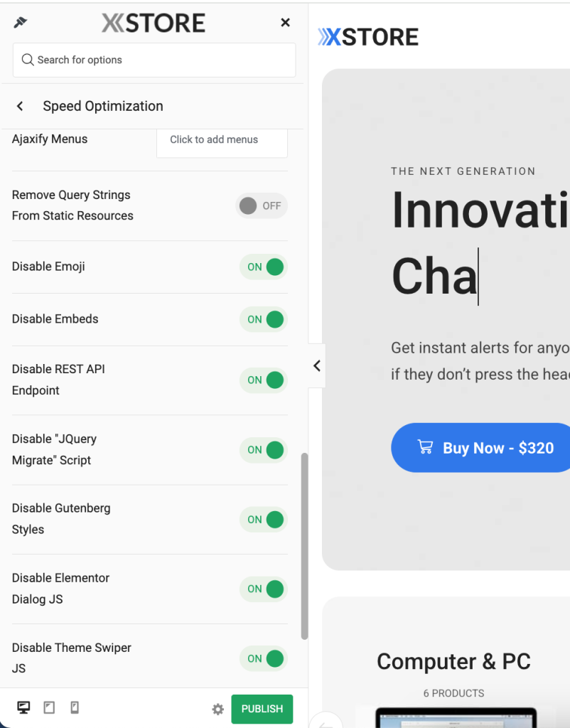Screen dimensions: 570x728
Task: Click the Publish button
Action: pos(262,709)
